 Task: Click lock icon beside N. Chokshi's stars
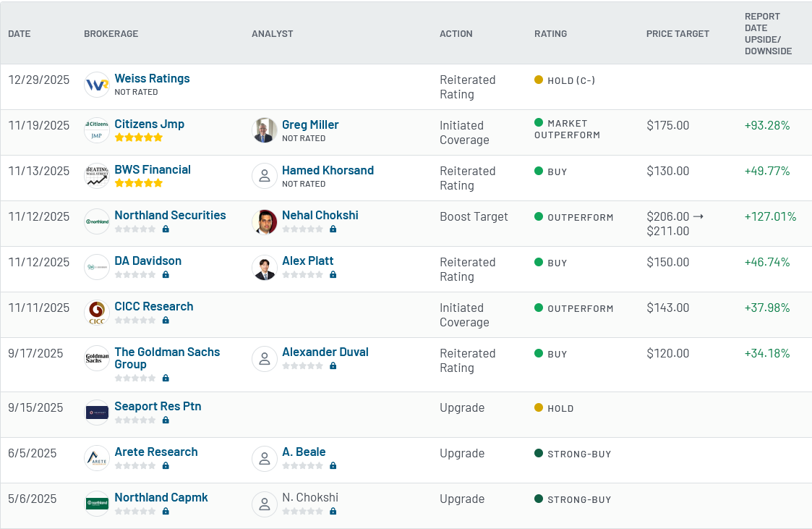click(333, 511)
